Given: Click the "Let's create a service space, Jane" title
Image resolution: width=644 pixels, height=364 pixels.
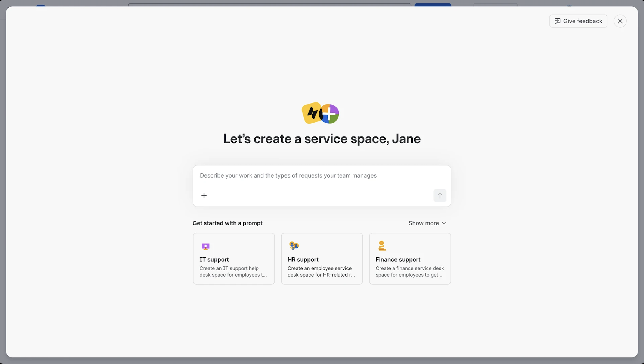Looking at the screenshot, I should click(322, 139).
